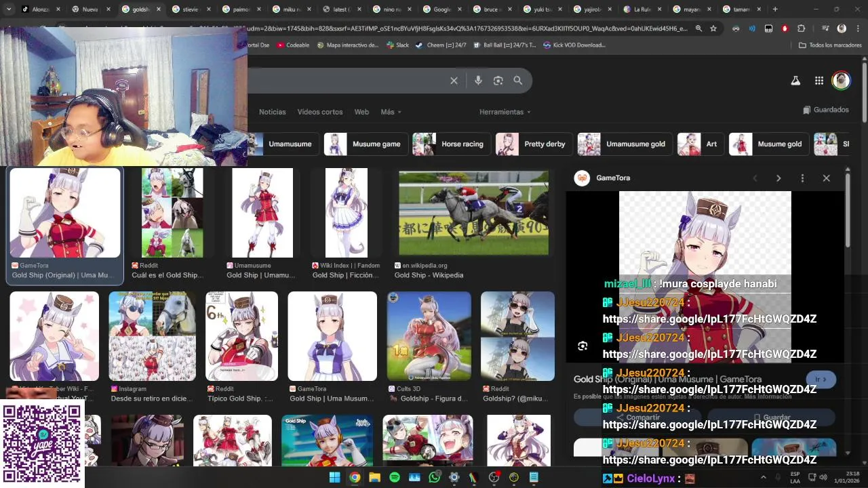This screenshot has width=868, height=488.
Task: Switch to the Web results tab
Action: coord(361,112)
